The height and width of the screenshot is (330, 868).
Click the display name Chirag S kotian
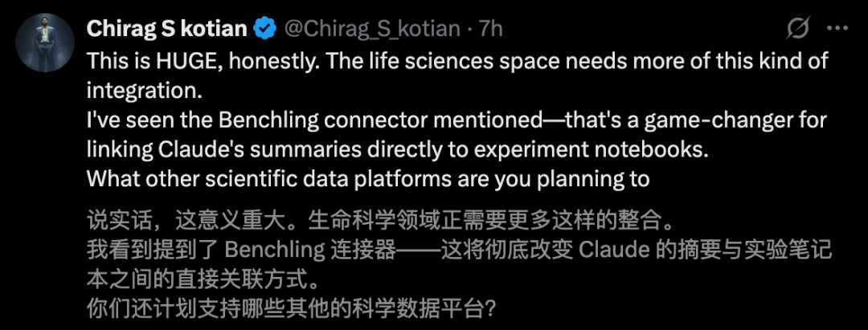click(x=167, y=30)
